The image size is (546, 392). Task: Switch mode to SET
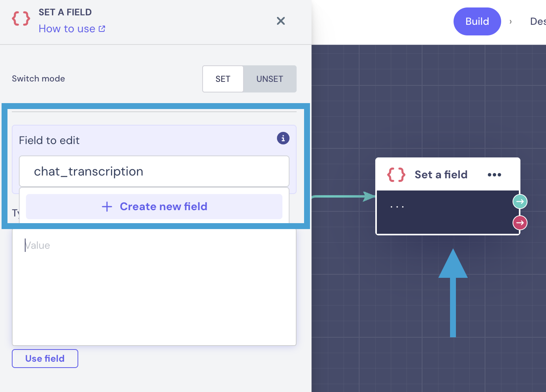[x=223, y=79]
